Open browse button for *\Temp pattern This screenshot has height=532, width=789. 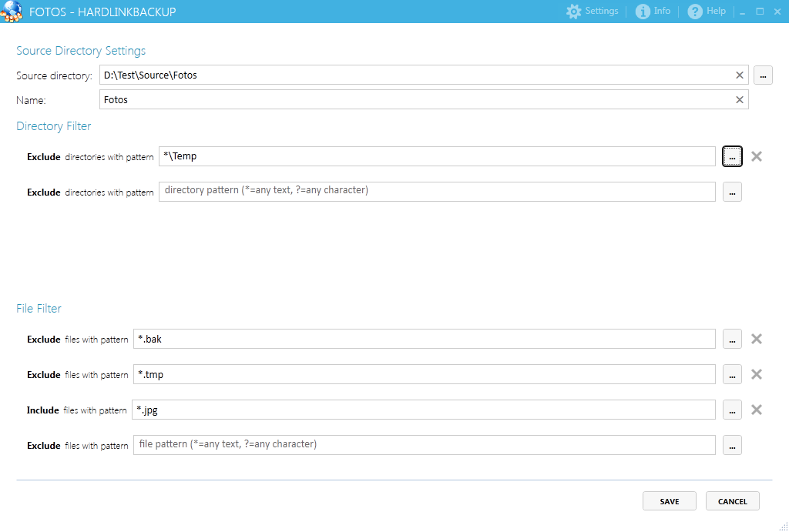[x=732, y=156]
